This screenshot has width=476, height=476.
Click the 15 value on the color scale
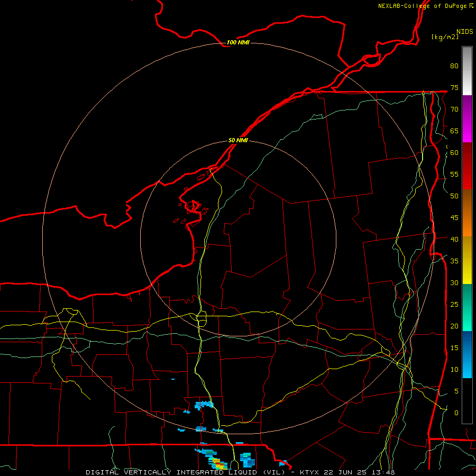click(454, 348)
